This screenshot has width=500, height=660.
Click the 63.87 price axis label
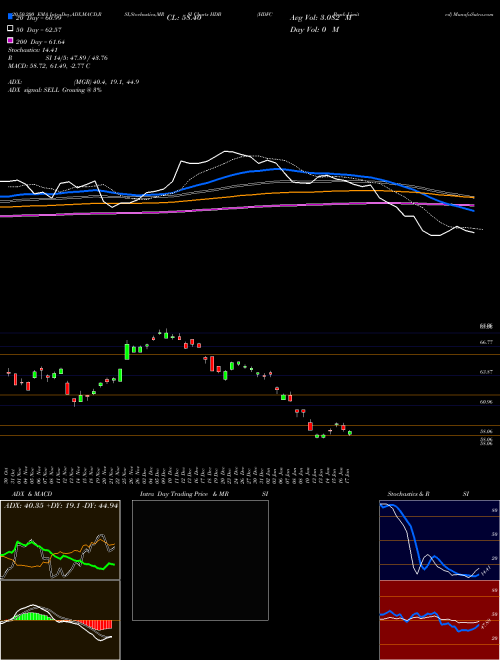point(486,372)
